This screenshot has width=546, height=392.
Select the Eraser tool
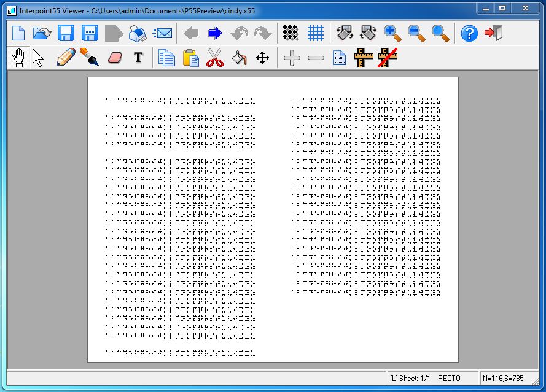[x=115, y=58]
